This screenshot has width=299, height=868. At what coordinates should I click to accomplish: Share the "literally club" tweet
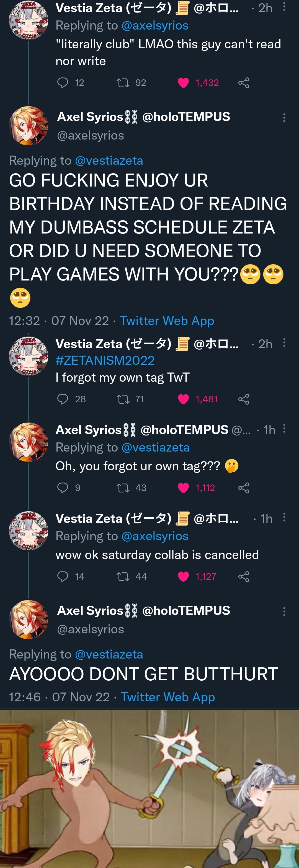(244, 83)
